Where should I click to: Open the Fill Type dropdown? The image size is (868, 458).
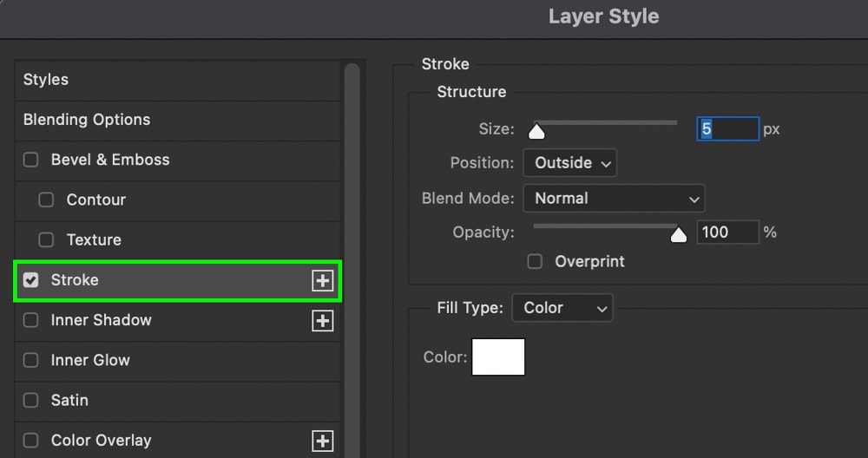pyautogui.click(x=562, y=308)
